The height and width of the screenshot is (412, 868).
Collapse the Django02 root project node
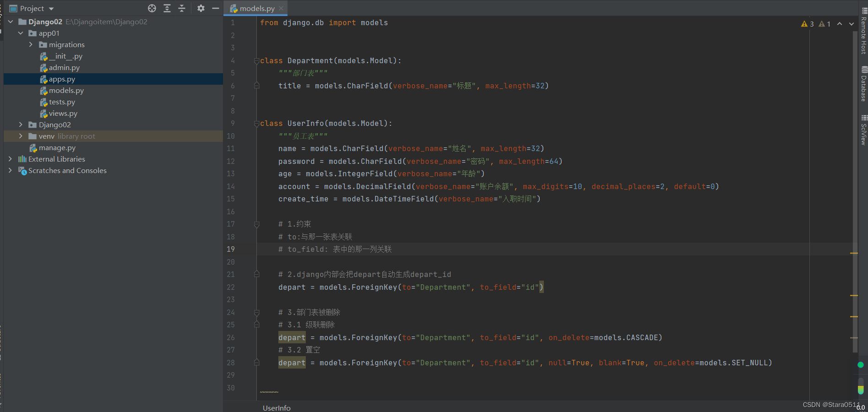pyautogui.click(x=11, y=22)
